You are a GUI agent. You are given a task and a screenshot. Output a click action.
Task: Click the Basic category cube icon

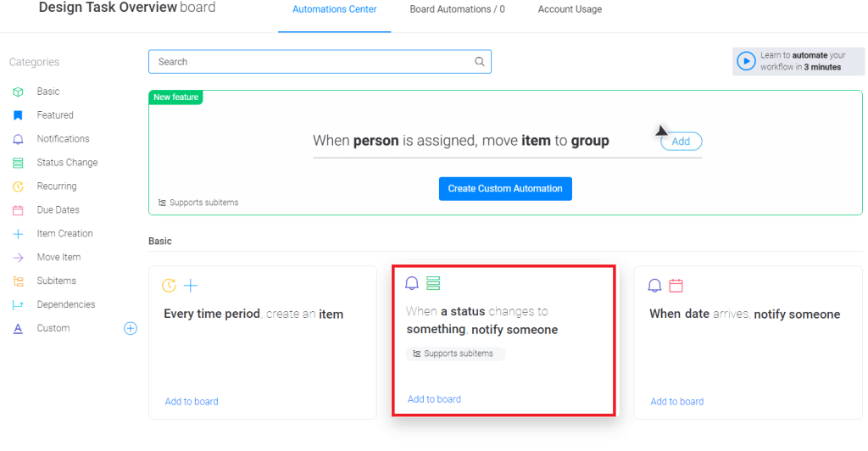coord(18,92)
